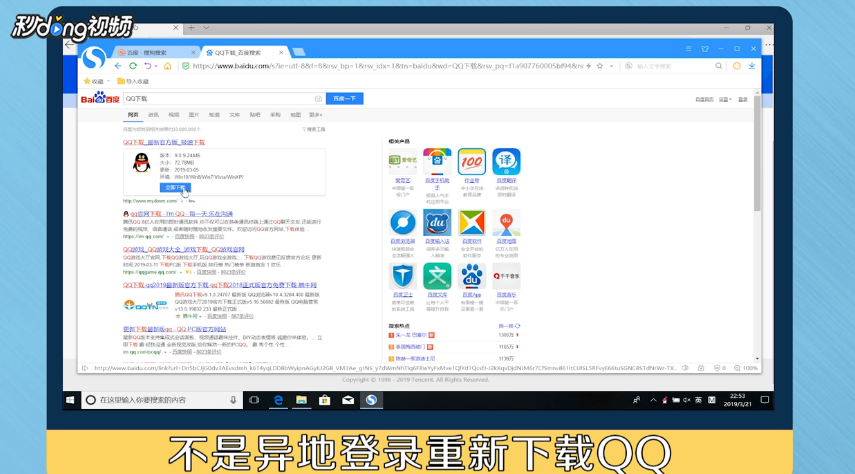The height and width of the screenshot is (474, 855).
Task: Open the 导入收藏 folder on the bookmarks bar
Action: [133, 81]
